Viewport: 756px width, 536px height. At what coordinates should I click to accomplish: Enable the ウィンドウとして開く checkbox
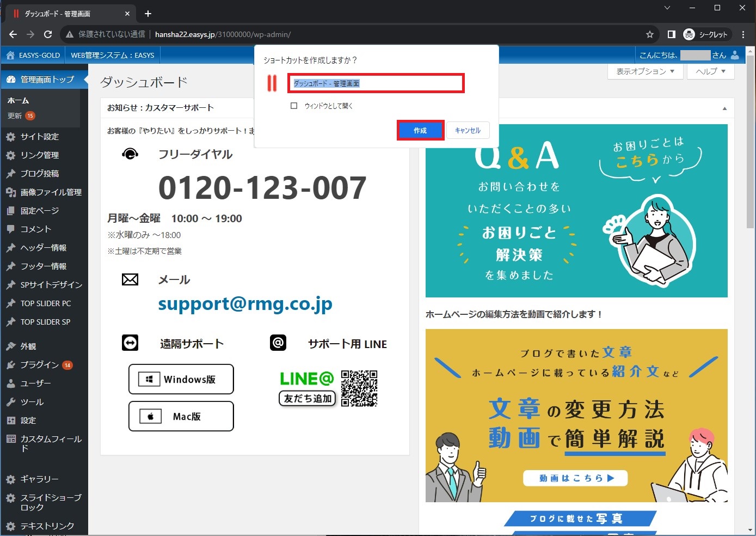pos(294,106)
